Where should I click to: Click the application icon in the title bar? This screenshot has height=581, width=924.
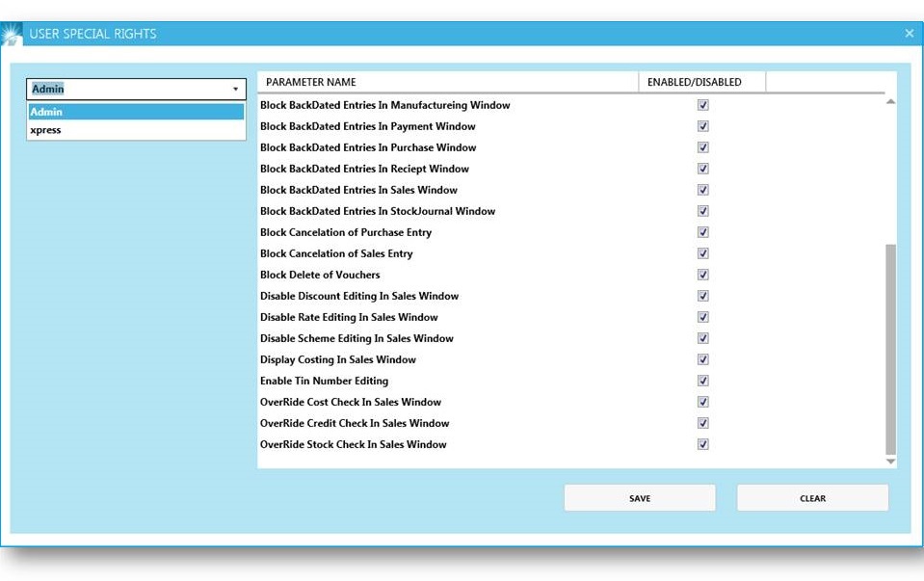(12, 33)
